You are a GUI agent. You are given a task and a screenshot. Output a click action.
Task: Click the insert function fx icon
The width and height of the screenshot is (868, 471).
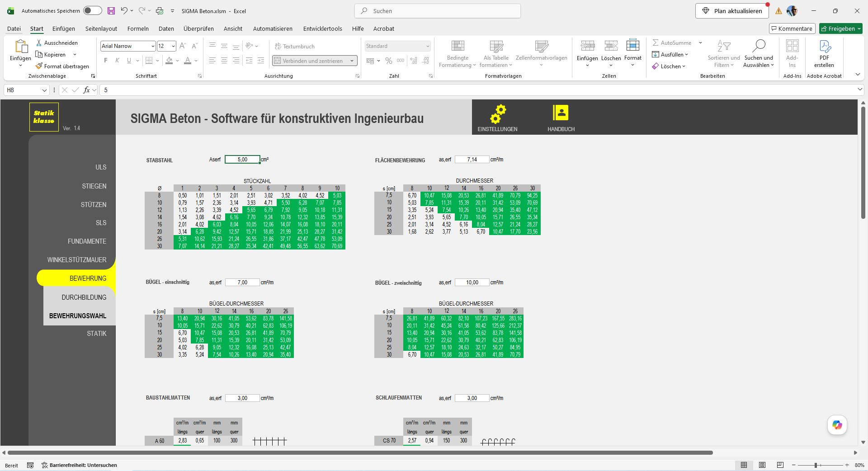(x=86, y=90)
